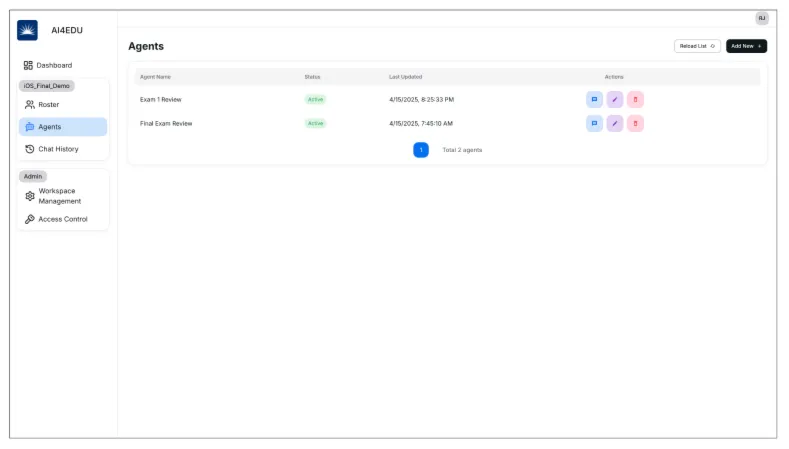The height and width of the screenshot is (449, 789).
Task: Go to Access Control
Action: (62, 219)
